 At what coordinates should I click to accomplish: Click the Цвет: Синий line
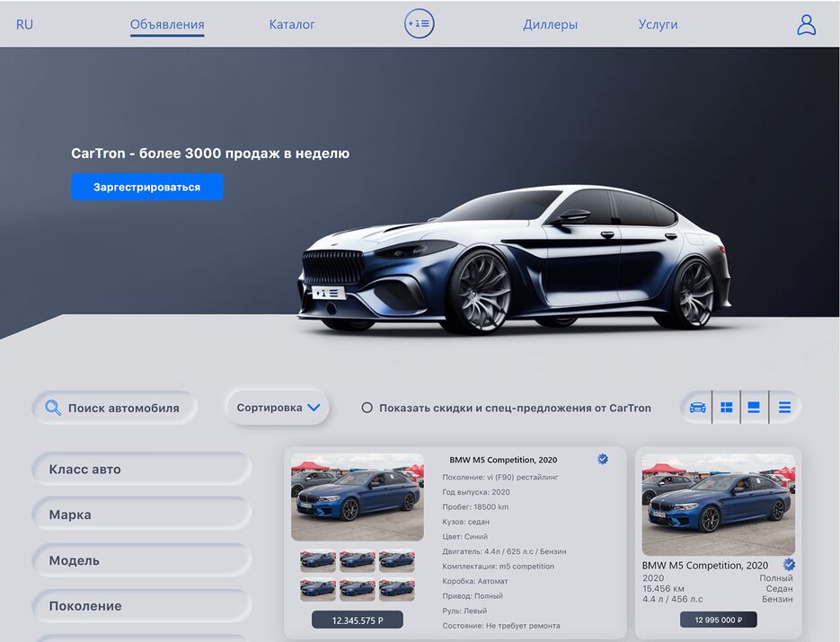point(465,537)
